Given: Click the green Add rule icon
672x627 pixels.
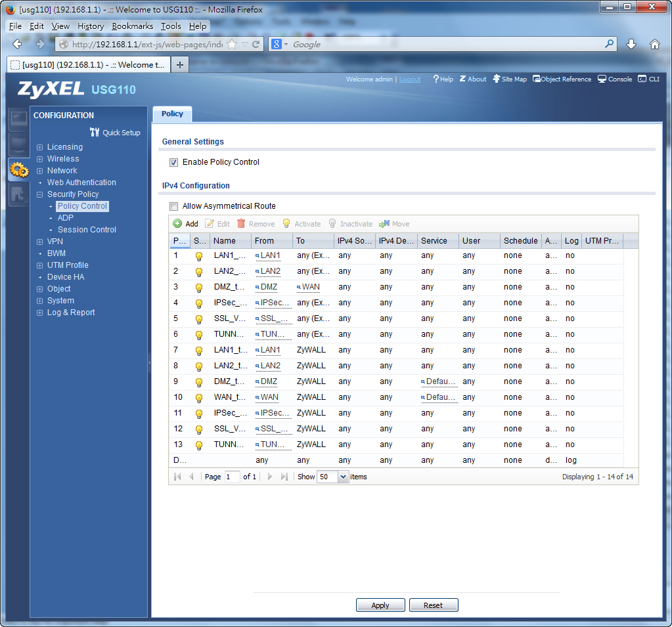Looking at the screenshot, I should coord(177,224).
